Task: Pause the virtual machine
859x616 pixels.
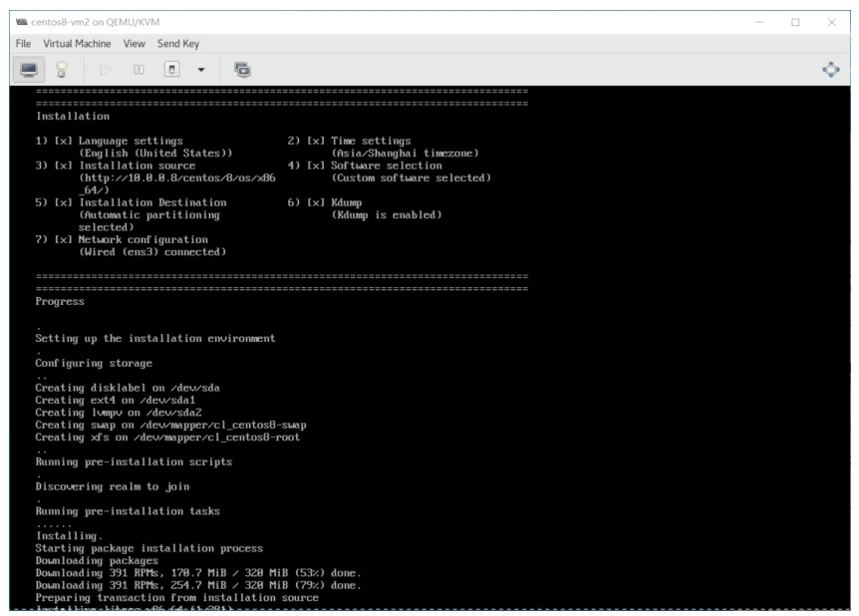Action: point(139,70)
